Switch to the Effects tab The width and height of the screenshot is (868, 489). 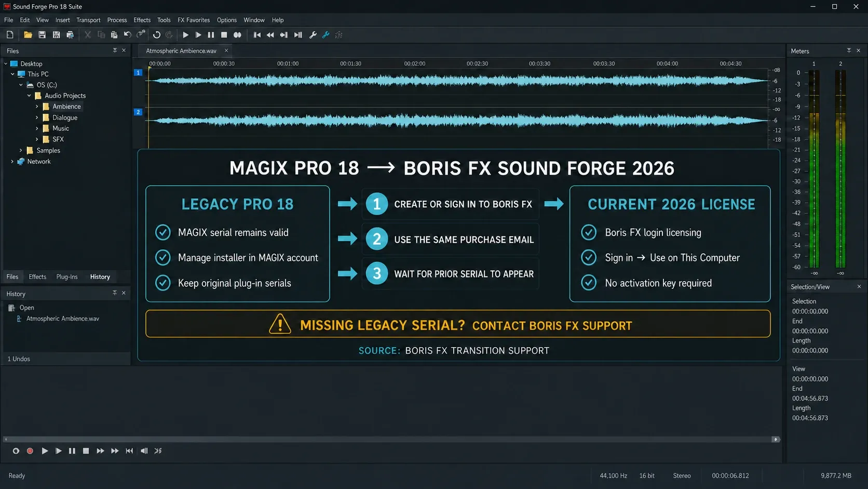[37, 277]
